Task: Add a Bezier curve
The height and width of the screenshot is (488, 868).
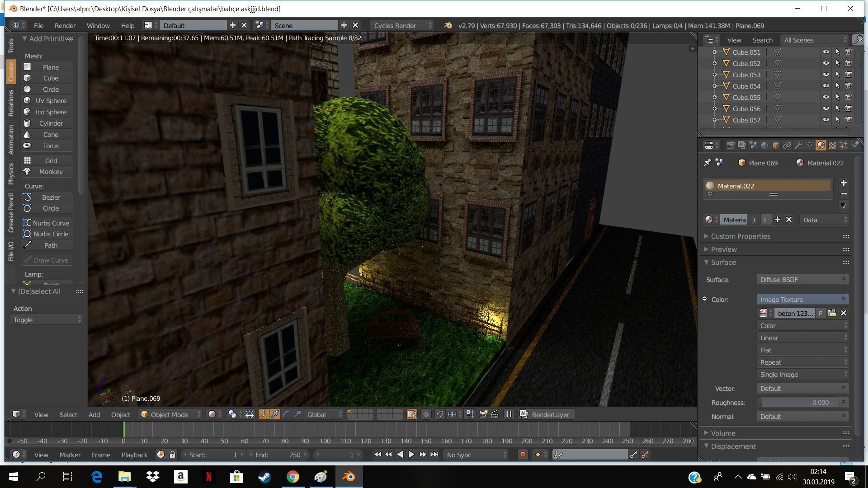Action: pos(47,197)
